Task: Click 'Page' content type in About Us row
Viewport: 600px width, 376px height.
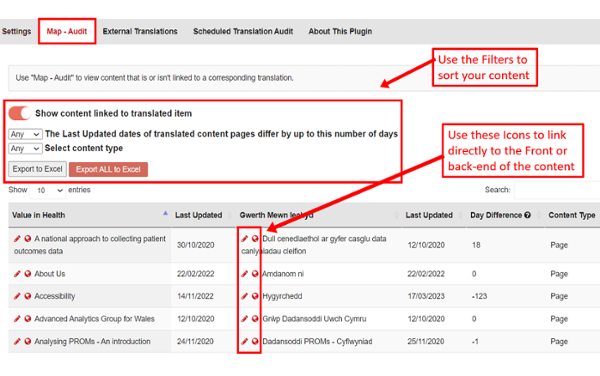Action: tap(559, 274)
